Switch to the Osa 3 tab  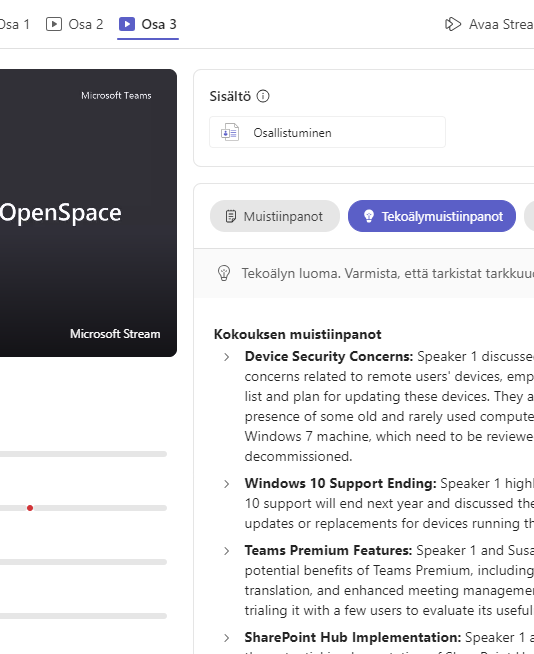tap(148, 24)
